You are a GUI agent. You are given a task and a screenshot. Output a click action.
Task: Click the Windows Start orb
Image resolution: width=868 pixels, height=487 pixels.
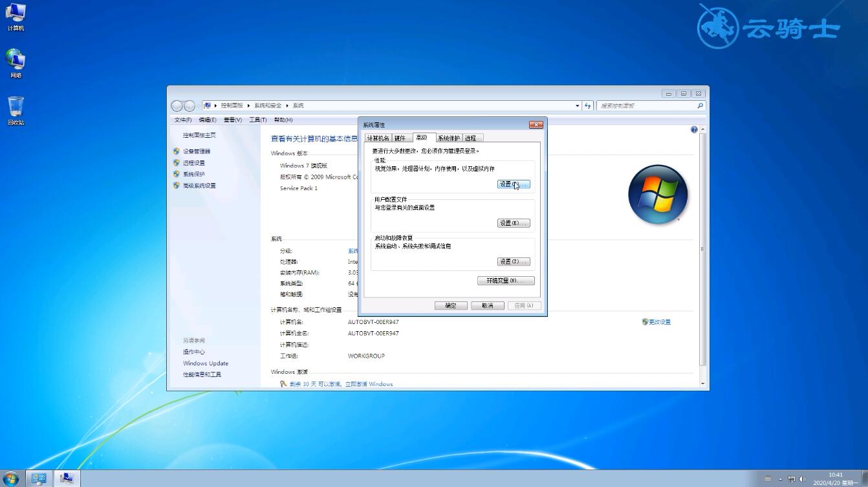coord(10,479)
